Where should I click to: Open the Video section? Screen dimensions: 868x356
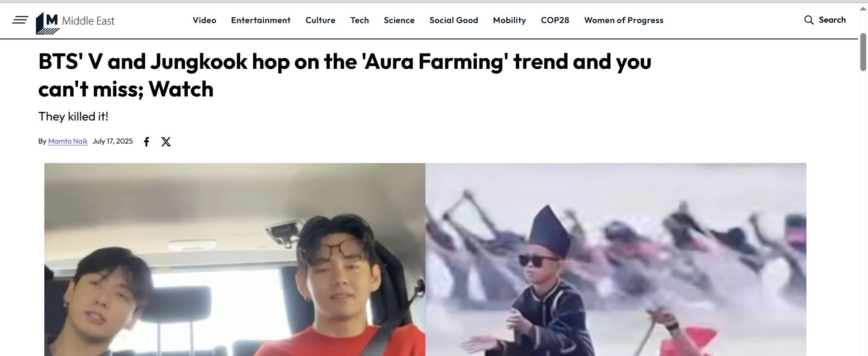click(x=204, y=20)
